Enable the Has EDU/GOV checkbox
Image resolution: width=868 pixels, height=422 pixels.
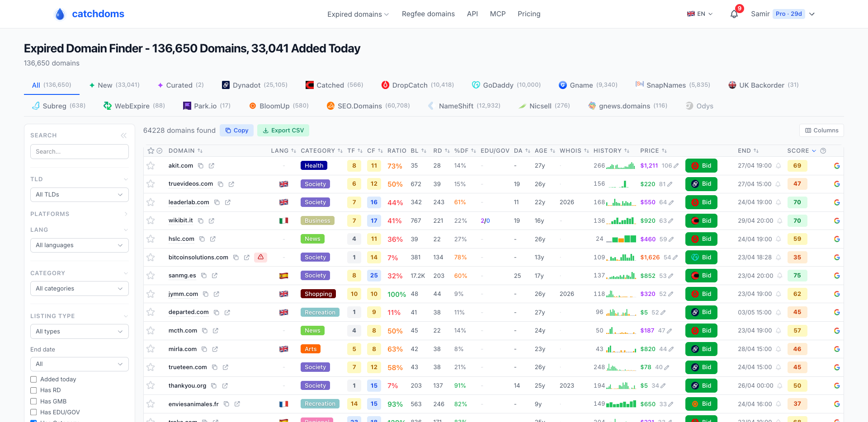pyautogui.click(x=33, y=412)
